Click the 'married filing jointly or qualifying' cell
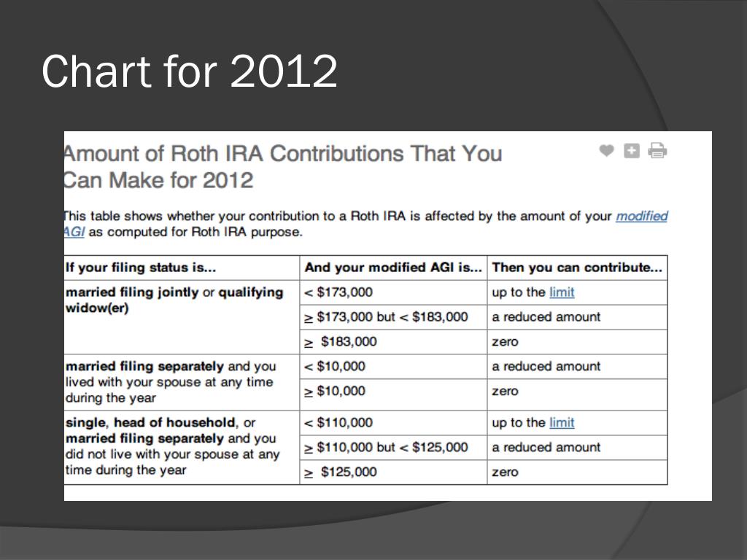 [x=182, y=317]
